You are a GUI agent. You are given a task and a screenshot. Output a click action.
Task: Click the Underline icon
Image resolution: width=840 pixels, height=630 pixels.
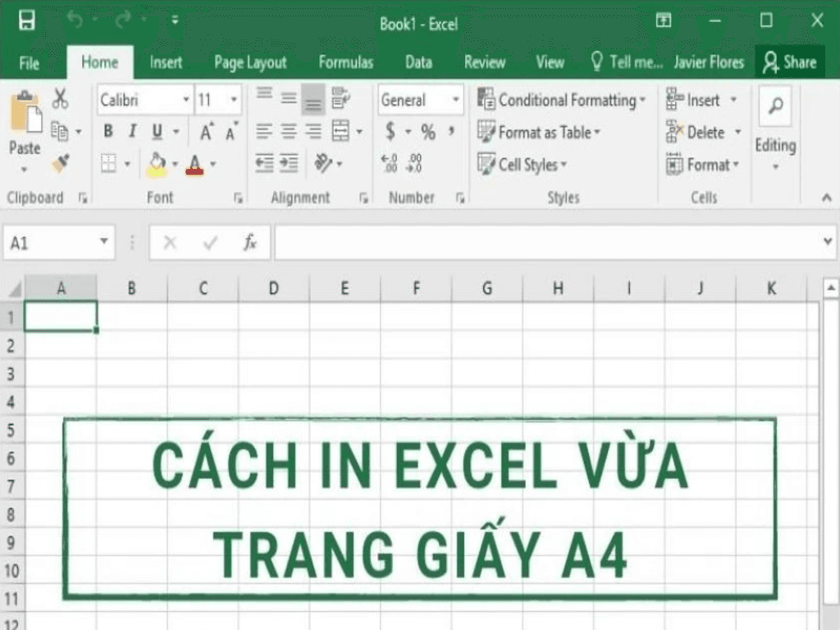click(155, 130)
